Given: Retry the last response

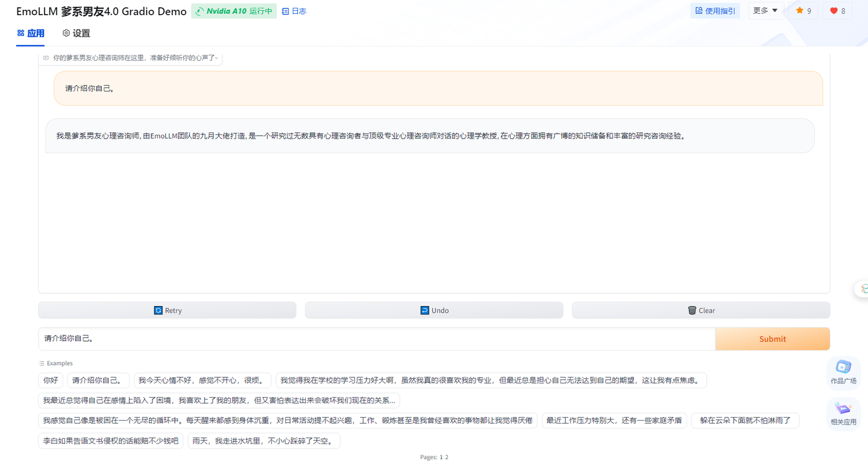Looking at the screenshot, I should pos(167,310).
